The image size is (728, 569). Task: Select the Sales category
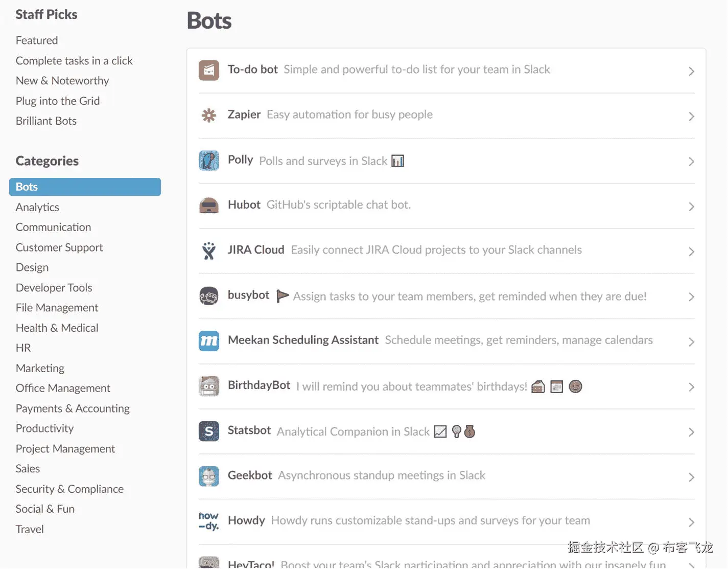(28, 469)
